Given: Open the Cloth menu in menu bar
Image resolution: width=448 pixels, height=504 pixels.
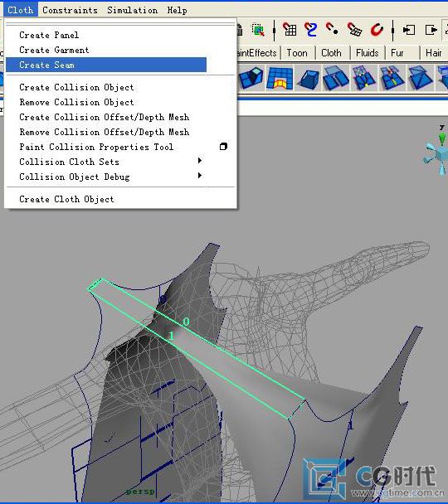Looking at the screenshot, I should tap(21, 10).
